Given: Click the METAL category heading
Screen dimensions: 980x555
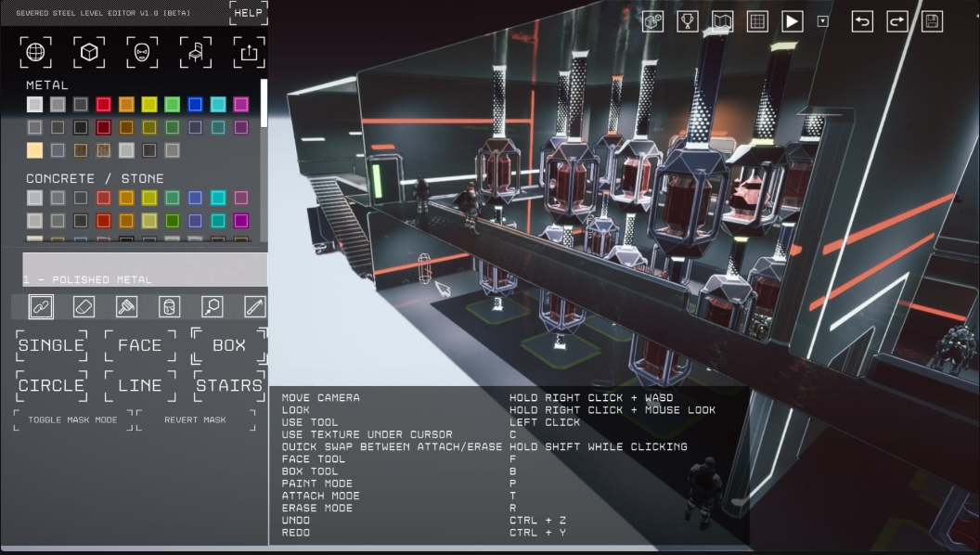Looking at the screenshot, I should 47,85.
